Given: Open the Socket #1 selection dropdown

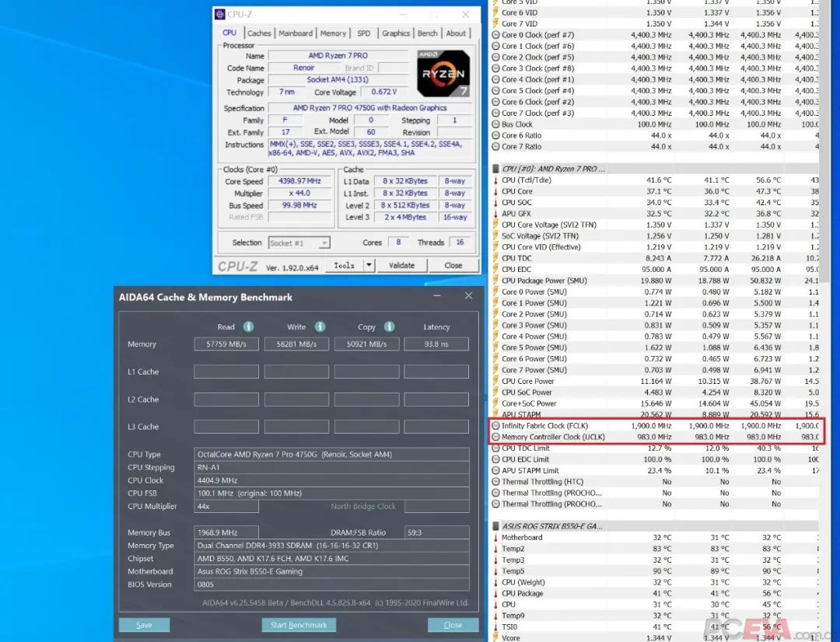Looking at the screenshot, I should [x=299, y=243].
